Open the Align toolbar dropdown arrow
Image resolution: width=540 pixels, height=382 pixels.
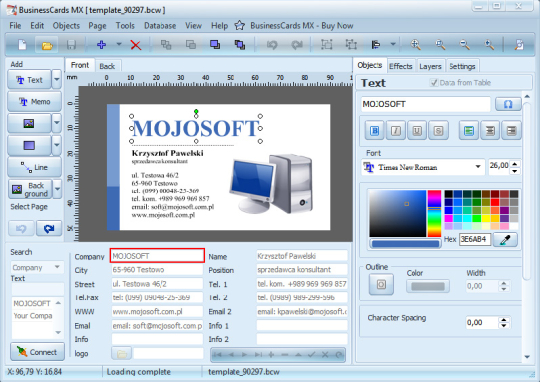(393, 44)
